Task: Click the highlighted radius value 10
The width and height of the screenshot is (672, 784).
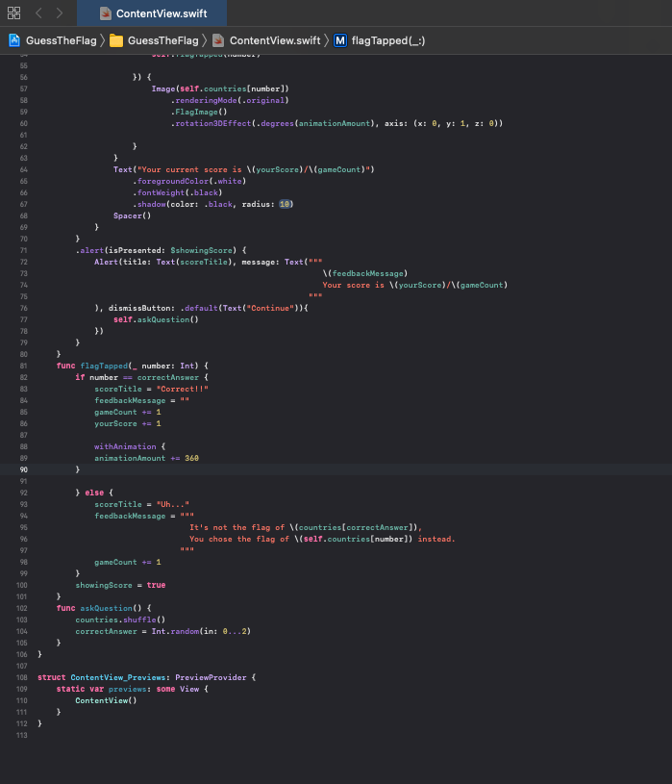Action: pos(285,204)
